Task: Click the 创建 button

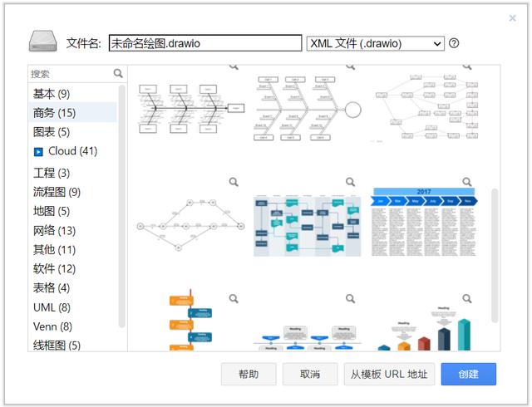Action: tap(468, 375)
